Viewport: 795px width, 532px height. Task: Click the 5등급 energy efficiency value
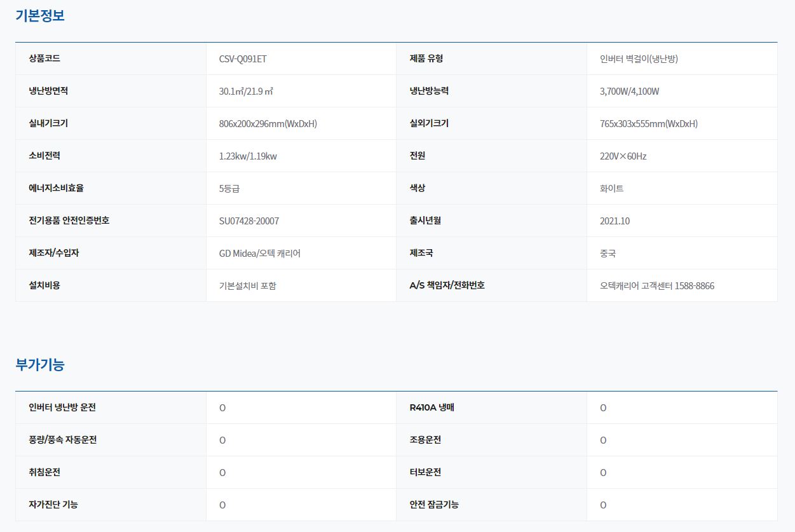(229, 189)
